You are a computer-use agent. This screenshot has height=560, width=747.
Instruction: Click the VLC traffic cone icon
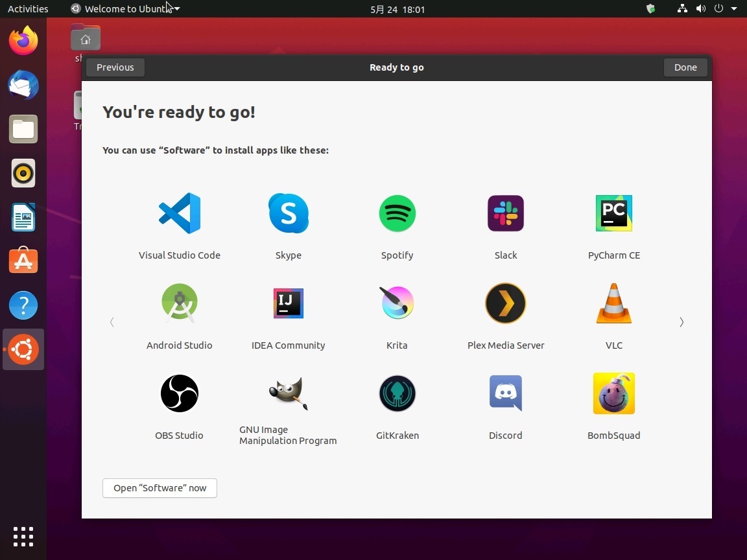pos(614,303)
